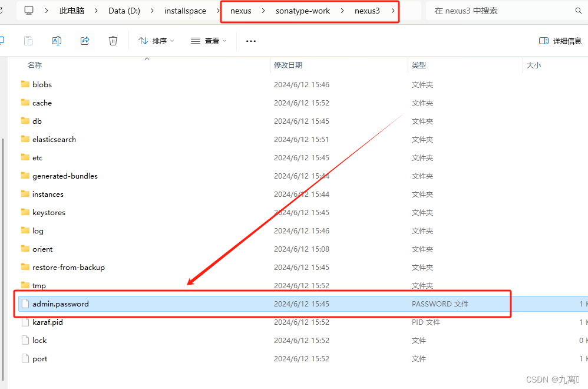Select the elasticsearch folder icon
The image size is (588, 389).
(x=25, y=139)
